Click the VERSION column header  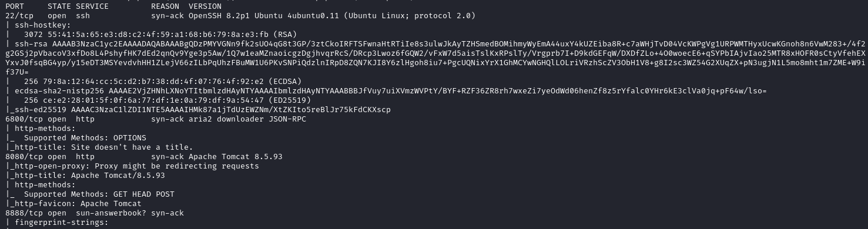pyautogui.click(x=205, y=6)
